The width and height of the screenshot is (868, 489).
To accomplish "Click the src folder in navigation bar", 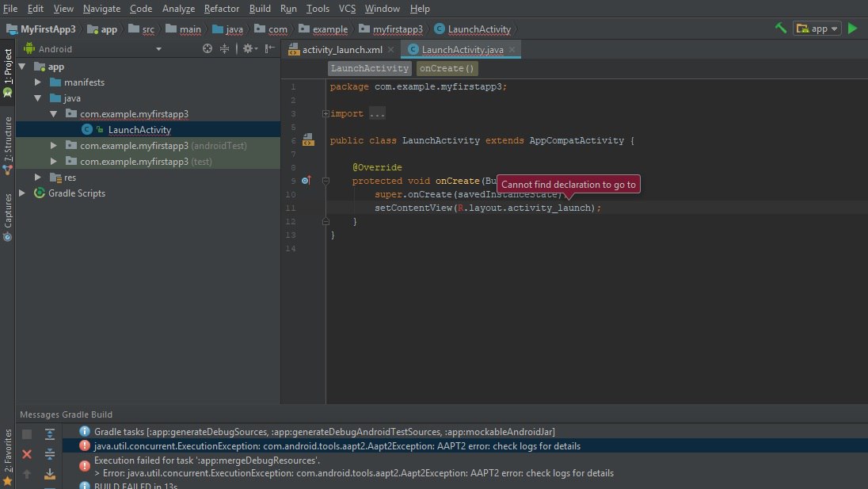I will click(141, 29).
